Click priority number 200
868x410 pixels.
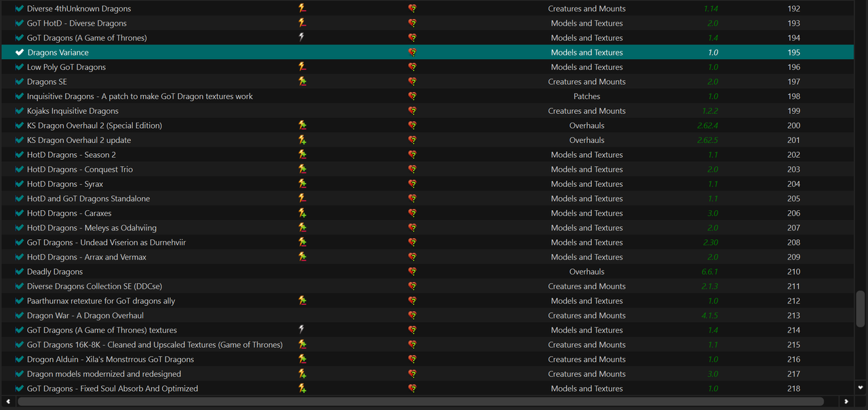tap(793, 125)
